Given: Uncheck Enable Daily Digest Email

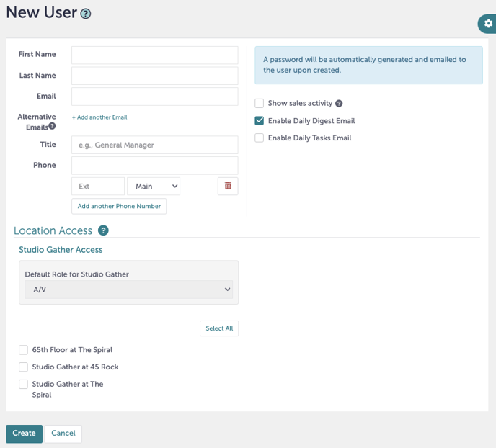Looking at the screenshot, I should pyautogui.click(x=260, y=121).
